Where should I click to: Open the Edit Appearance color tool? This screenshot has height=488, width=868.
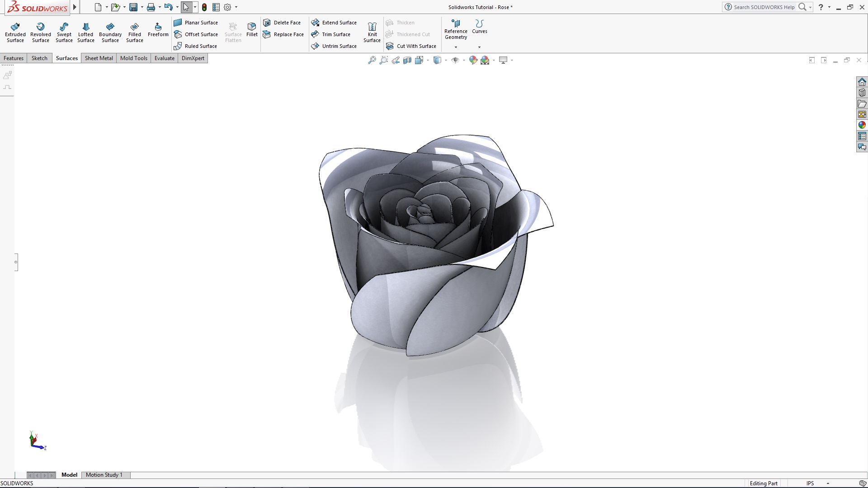coord(473,60)
